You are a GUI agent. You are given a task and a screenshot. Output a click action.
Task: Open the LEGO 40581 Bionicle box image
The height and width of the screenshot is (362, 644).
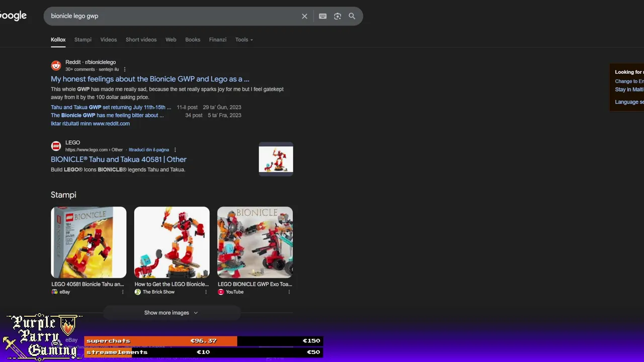click(89, 242)
